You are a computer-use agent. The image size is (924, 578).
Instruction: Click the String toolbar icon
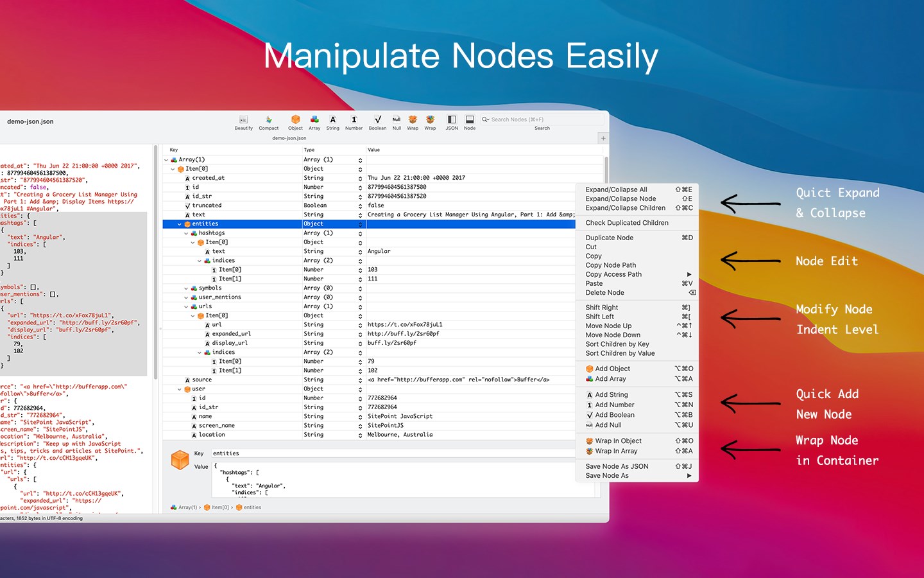click(332, 119)
